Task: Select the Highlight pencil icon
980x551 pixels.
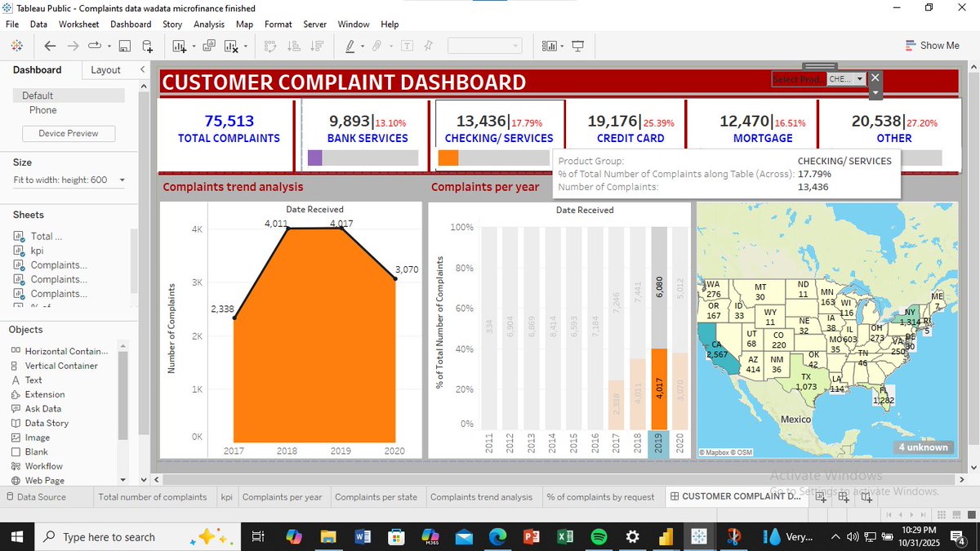Action: (x=350, y=46)
